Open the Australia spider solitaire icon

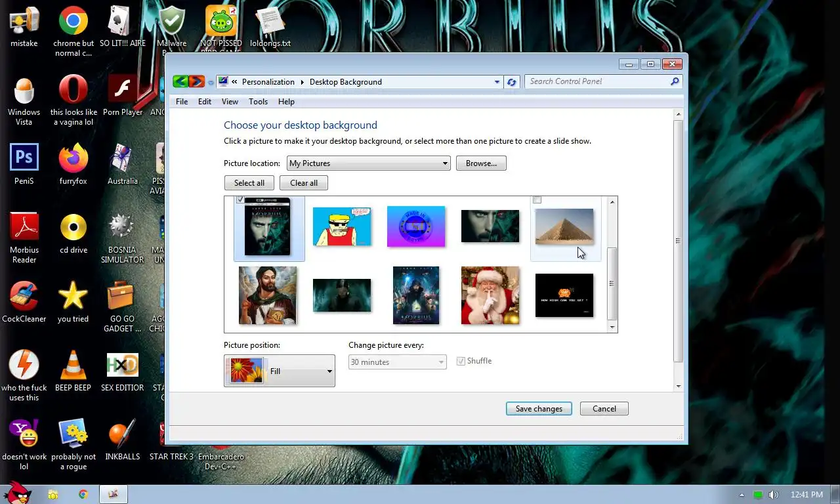[x=122, y=158]
